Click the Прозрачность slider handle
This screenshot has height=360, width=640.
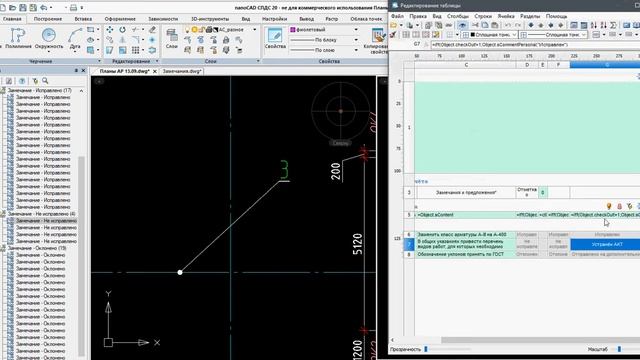click(x=426, y=349)
